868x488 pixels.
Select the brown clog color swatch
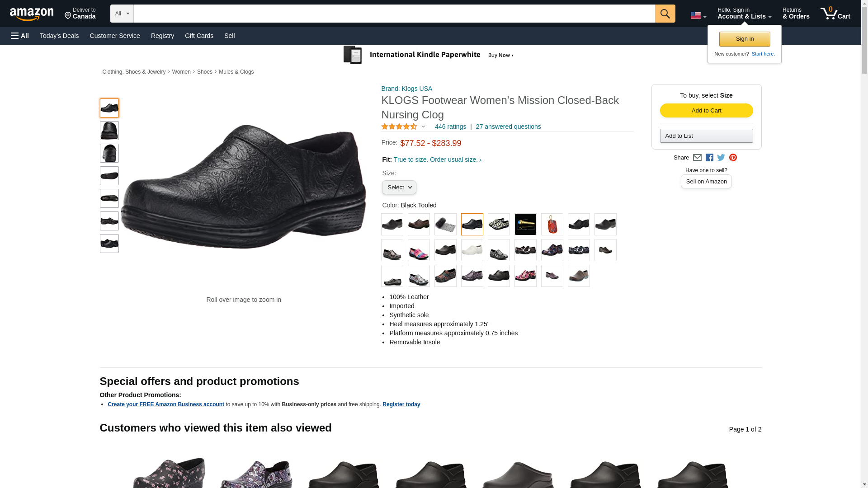(x=419, y=225)
